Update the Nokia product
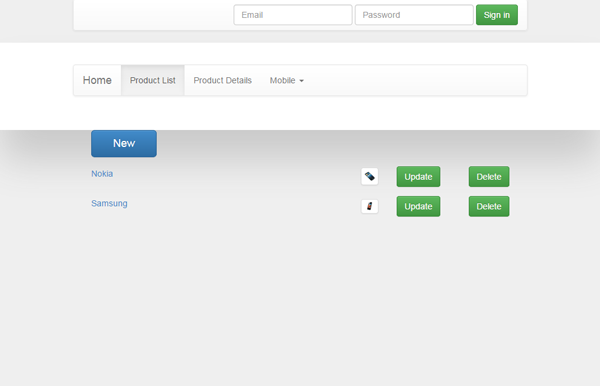The width and height of the screenshot is (600, 386). (x=418, y=177)
